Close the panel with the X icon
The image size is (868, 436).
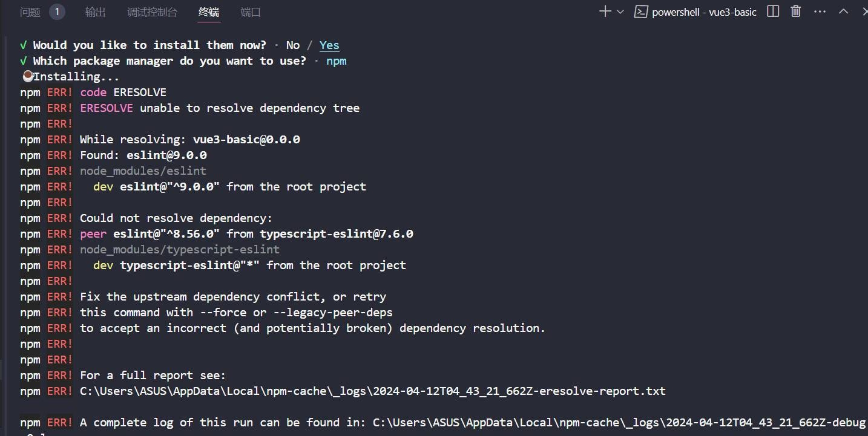(866, 11)
